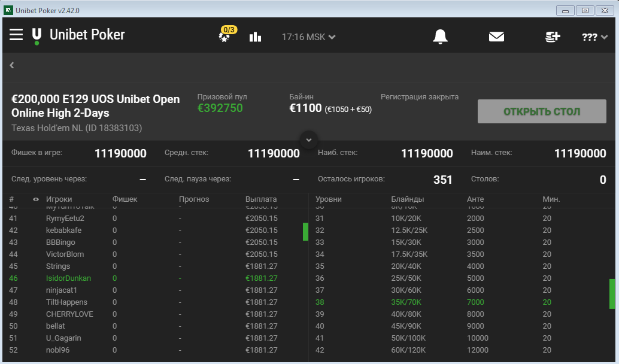Go back using the left arrow
The height and width of the screenshot is (364, 619).
(x=12, y=65)
